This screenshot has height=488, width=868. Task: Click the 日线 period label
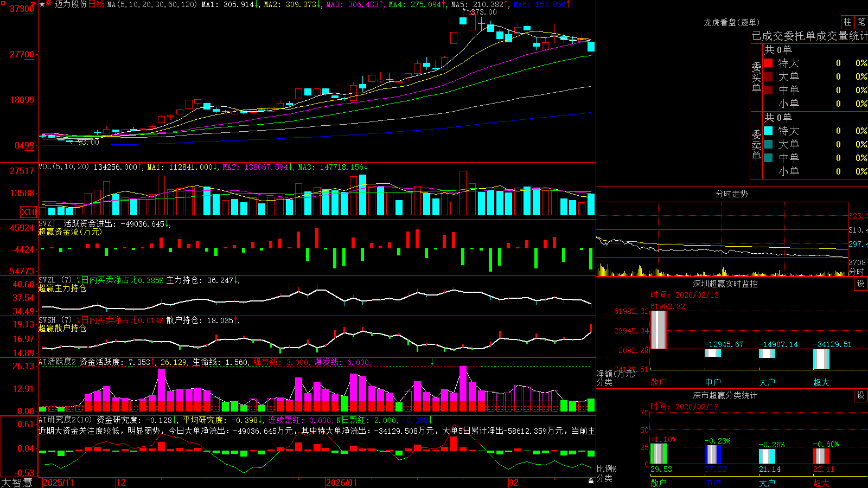point(96,4)
